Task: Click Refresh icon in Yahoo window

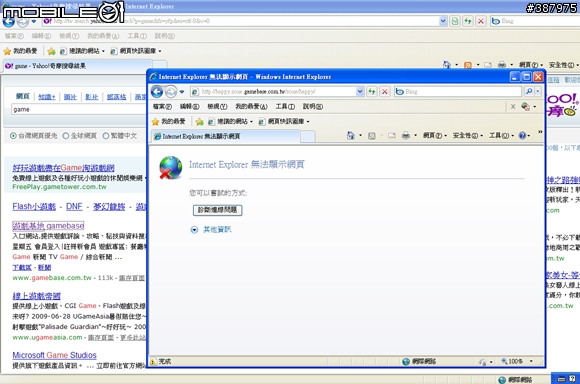Action: click(468, 21)
